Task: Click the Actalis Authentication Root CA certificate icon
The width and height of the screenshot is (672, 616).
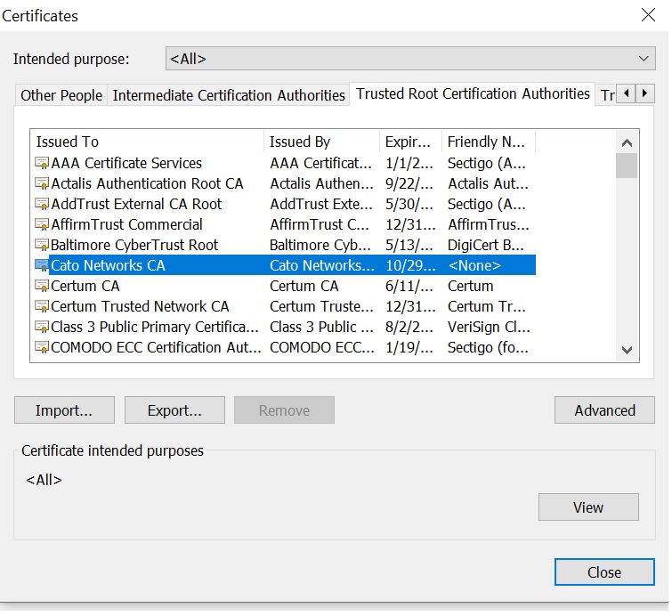Action: [x=42, y=184]
